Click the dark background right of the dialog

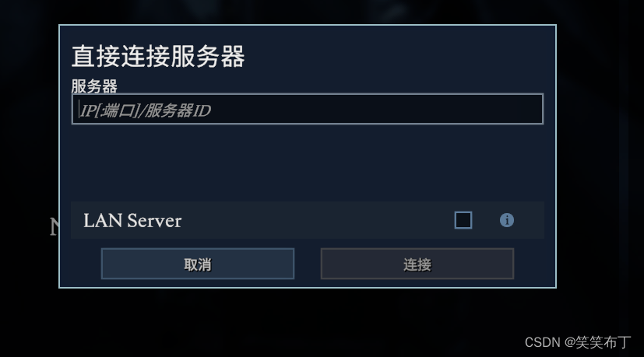point(600,156)
